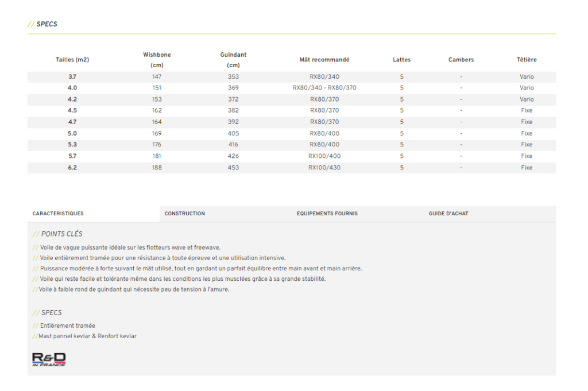
Task: Click mast cell RX100/430
Action: [x=324, y=168]
